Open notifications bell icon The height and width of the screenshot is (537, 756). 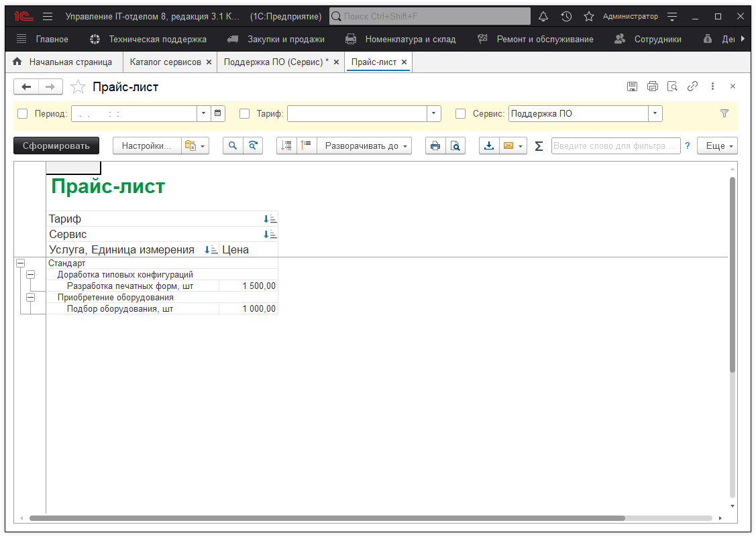(x=543, y=16)
